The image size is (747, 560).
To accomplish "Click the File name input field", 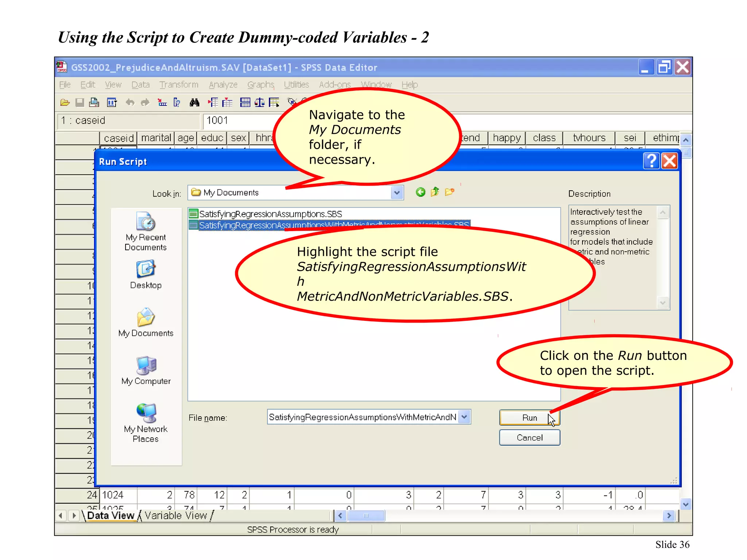I will pos(363,417).
